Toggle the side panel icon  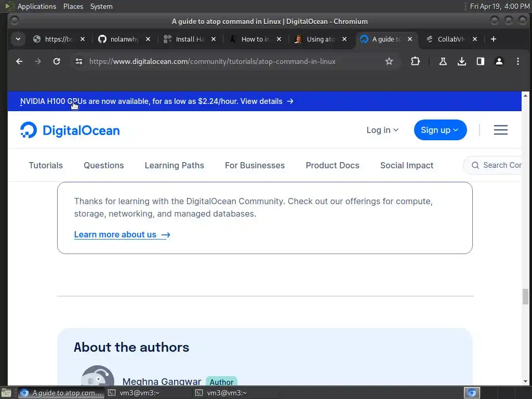click(480, 61)
